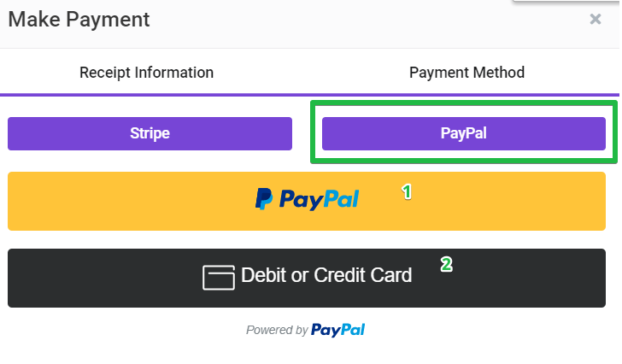The height and width of the screenshot is (364, 622).
Task: Click the 'Make Payment' dialog title
Action: pos(79,20)
